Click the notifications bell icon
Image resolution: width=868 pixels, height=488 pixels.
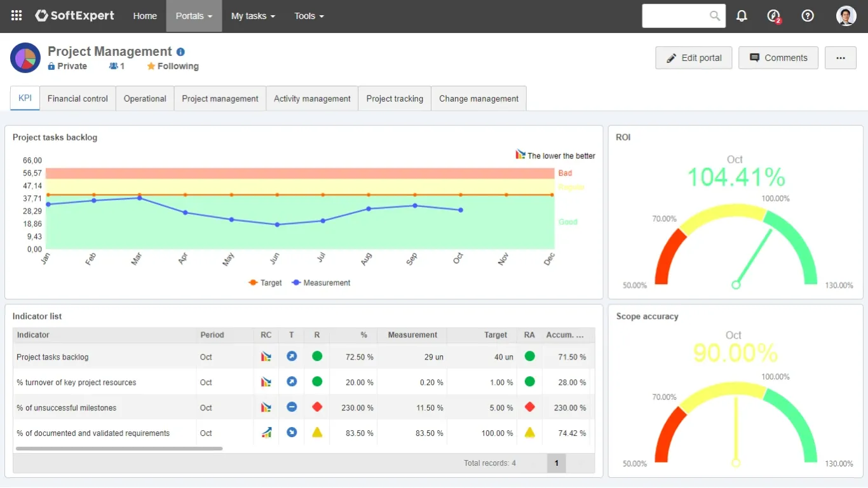pyautogui.click(x=742, y=16)
